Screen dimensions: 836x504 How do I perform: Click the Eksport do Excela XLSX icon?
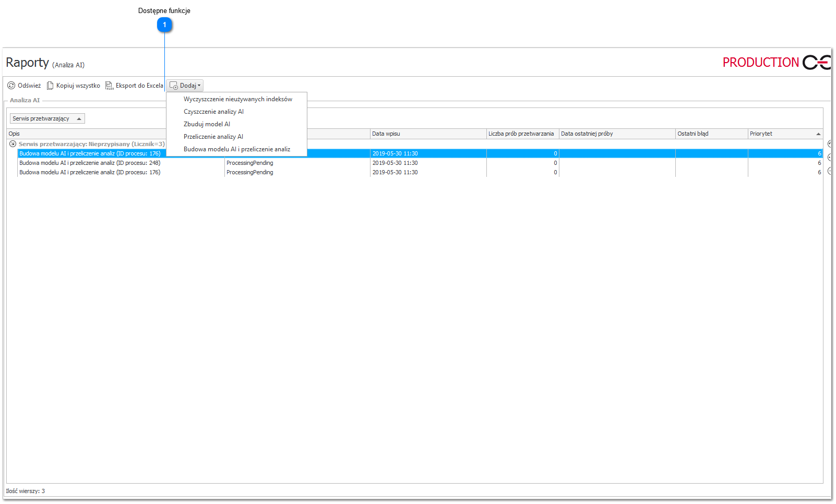pos(109,86)
